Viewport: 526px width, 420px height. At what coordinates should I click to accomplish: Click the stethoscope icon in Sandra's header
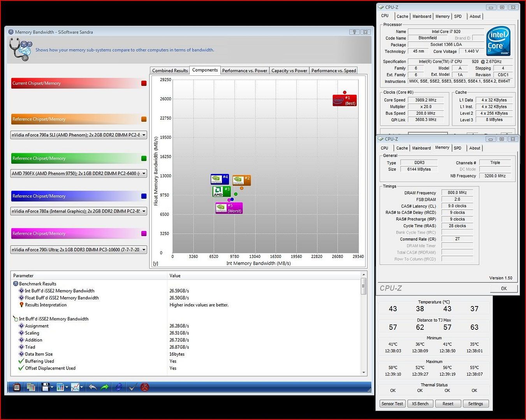click(x=20, y=49)
